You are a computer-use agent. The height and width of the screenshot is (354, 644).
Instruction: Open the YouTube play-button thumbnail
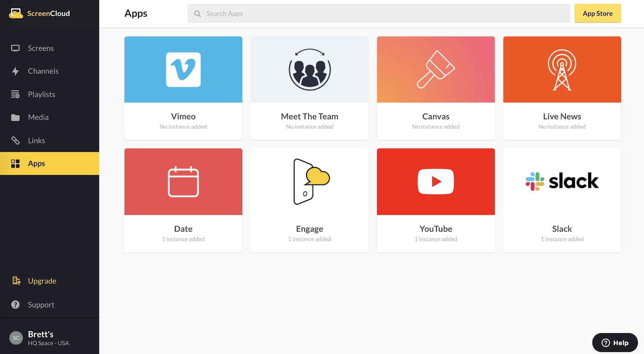click(x=436, y=182)
